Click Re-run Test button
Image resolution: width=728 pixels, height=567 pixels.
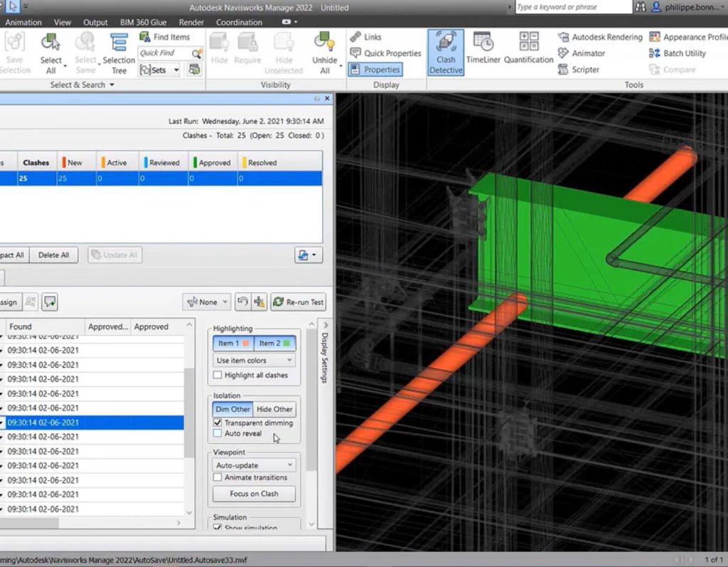pyautogui.click(x=298, y=302)
